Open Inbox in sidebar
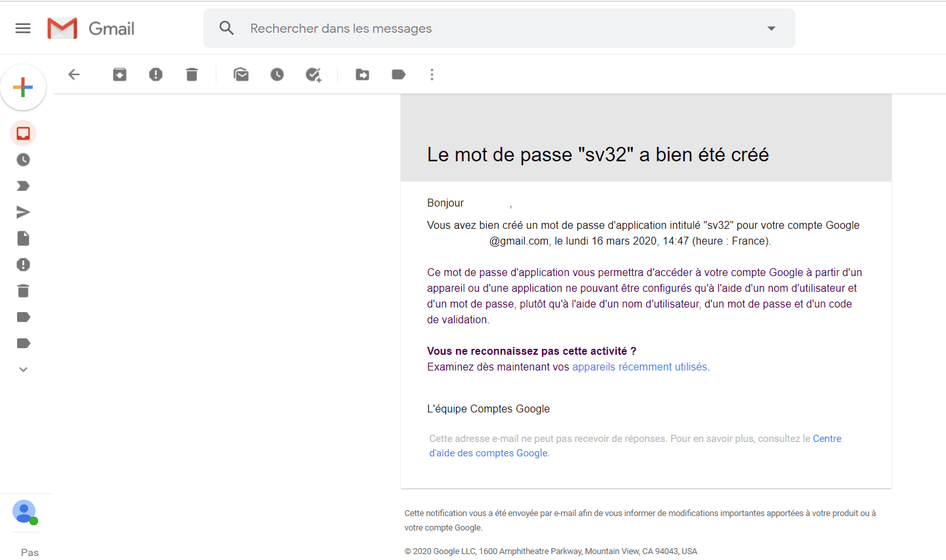 (23, 134)
